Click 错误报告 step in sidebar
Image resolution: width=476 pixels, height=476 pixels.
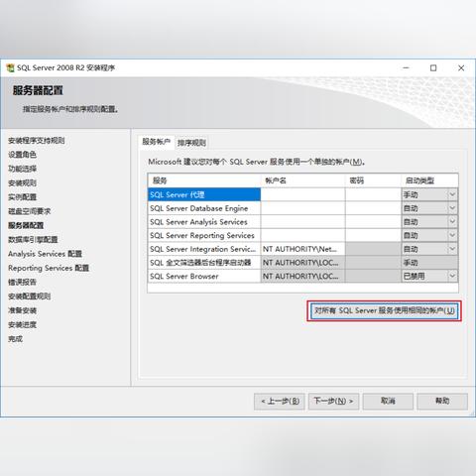point(22,283)
